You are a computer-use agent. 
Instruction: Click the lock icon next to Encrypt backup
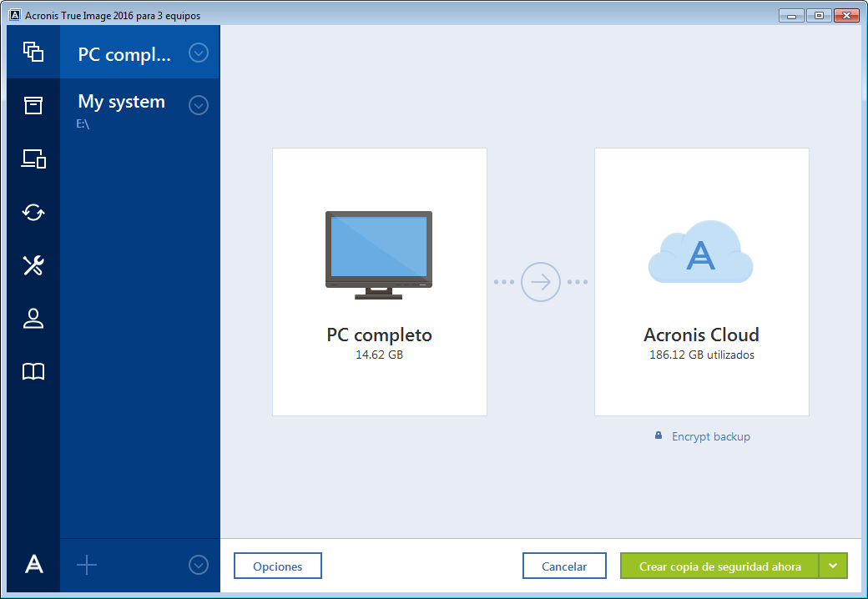[x=659, y=435]
